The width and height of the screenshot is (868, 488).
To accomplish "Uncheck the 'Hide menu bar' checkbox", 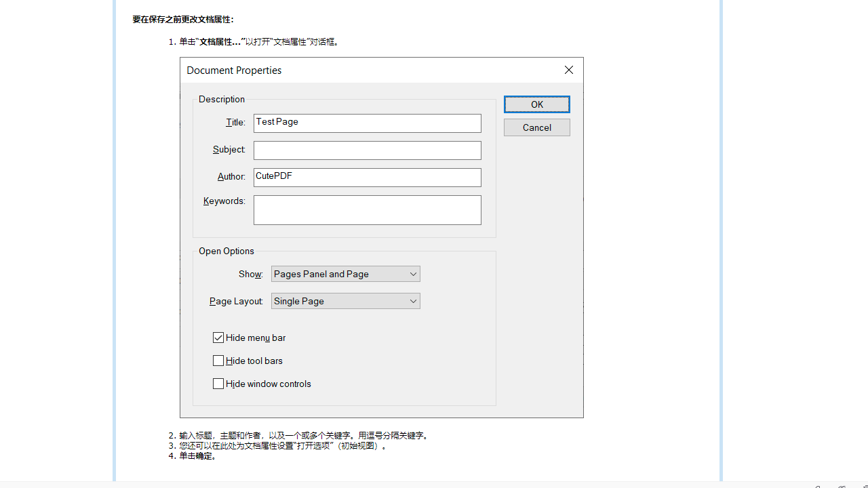I will pyautogui.click(x=218, y=337).
